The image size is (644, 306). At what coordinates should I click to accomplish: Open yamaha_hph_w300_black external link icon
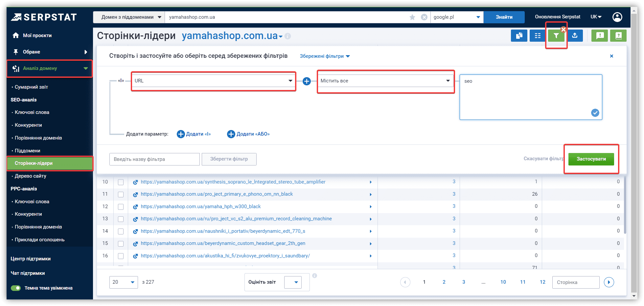pos(135,207)
